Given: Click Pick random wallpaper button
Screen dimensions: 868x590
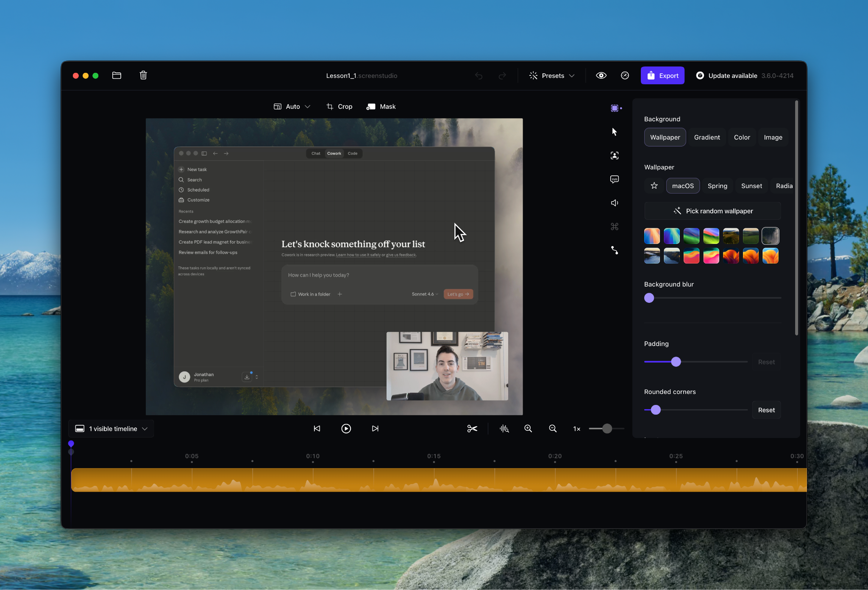Looking at the screenshot, I should [712, 211].
